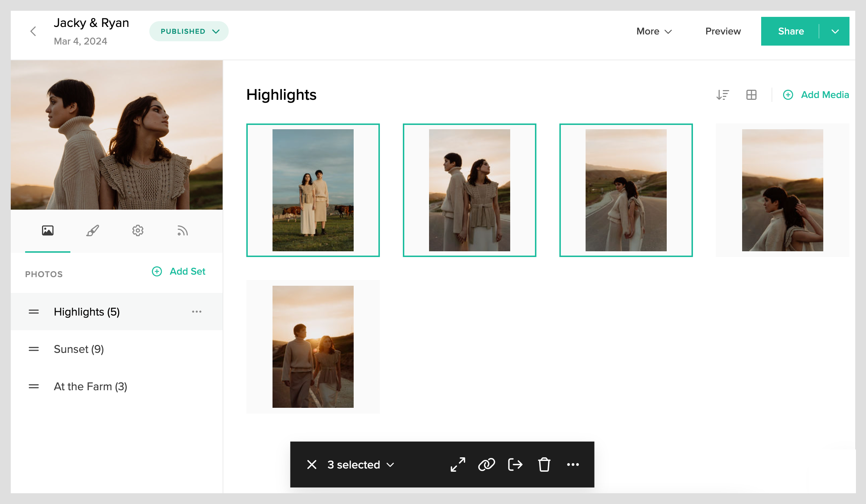Change grid layout view icon

tap(751, 95)
